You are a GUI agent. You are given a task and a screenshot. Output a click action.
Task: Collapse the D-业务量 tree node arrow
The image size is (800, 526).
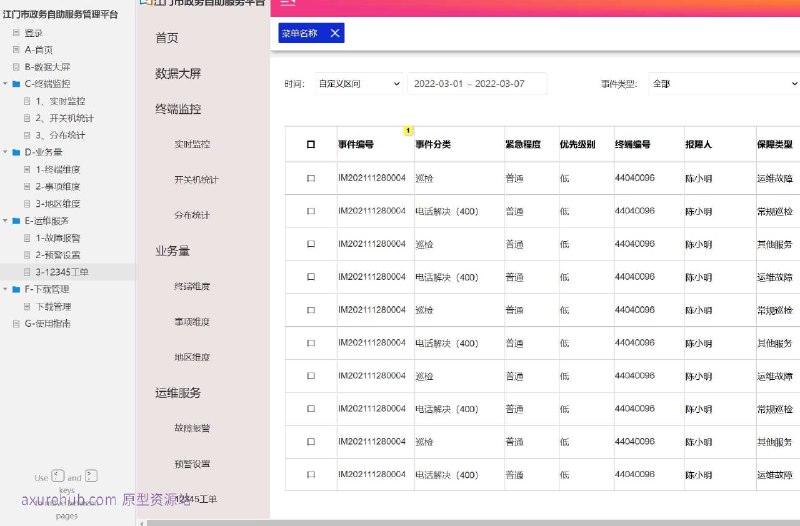(5, 152)
